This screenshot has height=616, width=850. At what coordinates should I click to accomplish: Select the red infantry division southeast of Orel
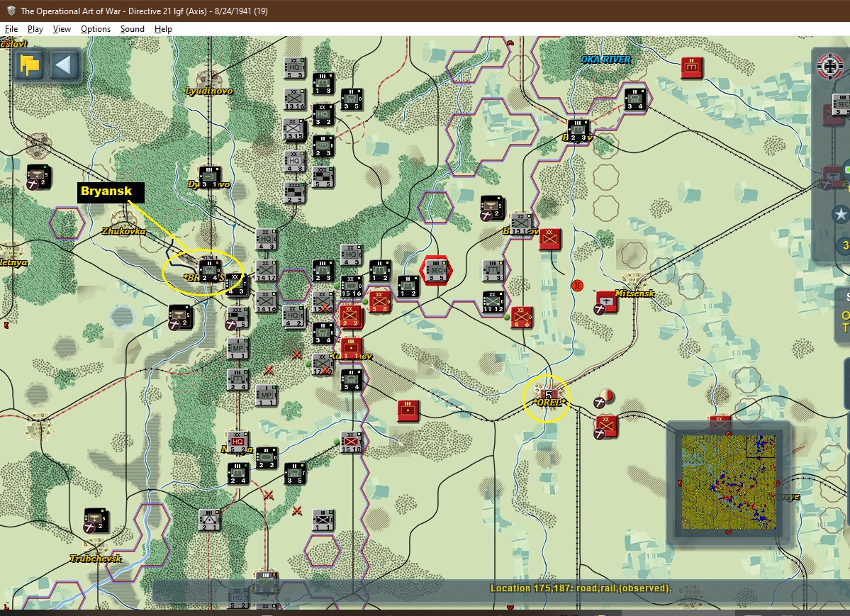606,426
